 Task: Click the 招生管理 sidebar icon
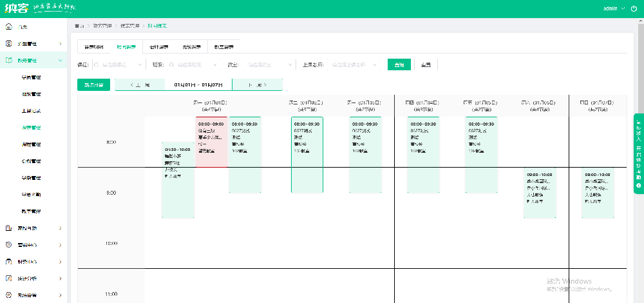pos(9,44)
